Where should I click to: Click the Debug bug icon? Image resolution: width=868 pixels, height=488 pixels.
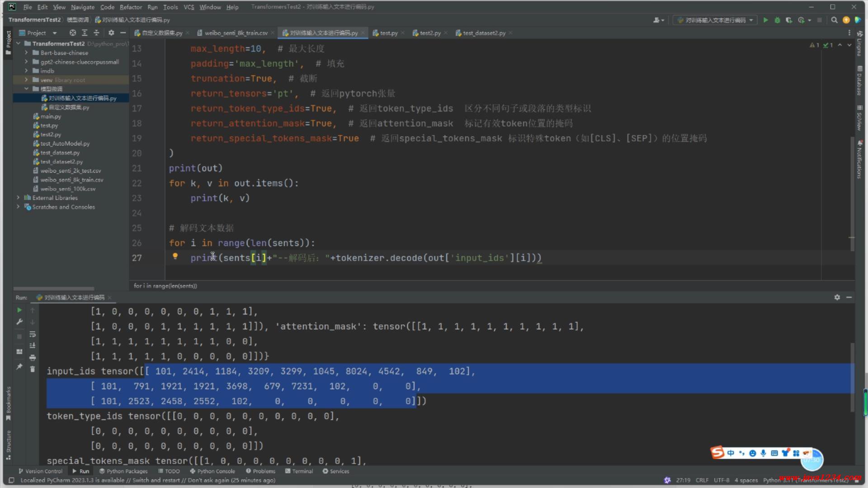tap(777, 20)
